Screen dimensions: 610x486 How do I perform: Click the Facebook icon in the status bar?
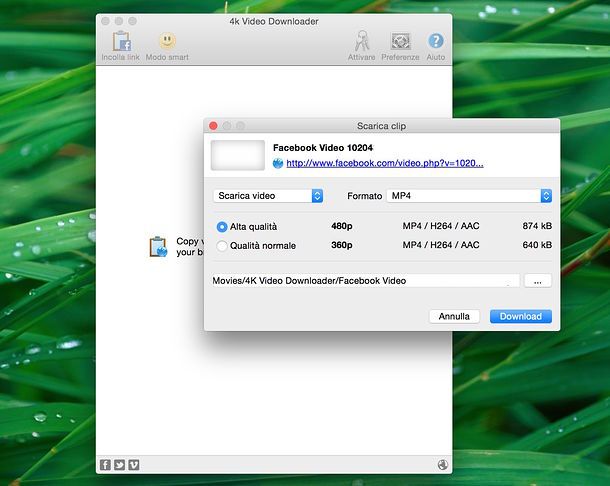coord(106,464)
